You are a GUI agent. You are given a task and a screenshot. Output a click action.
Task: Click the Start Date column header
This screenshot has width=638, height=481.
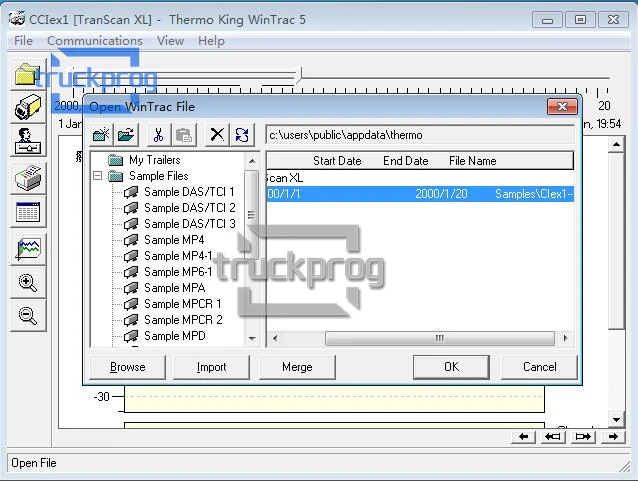point(337,161)
